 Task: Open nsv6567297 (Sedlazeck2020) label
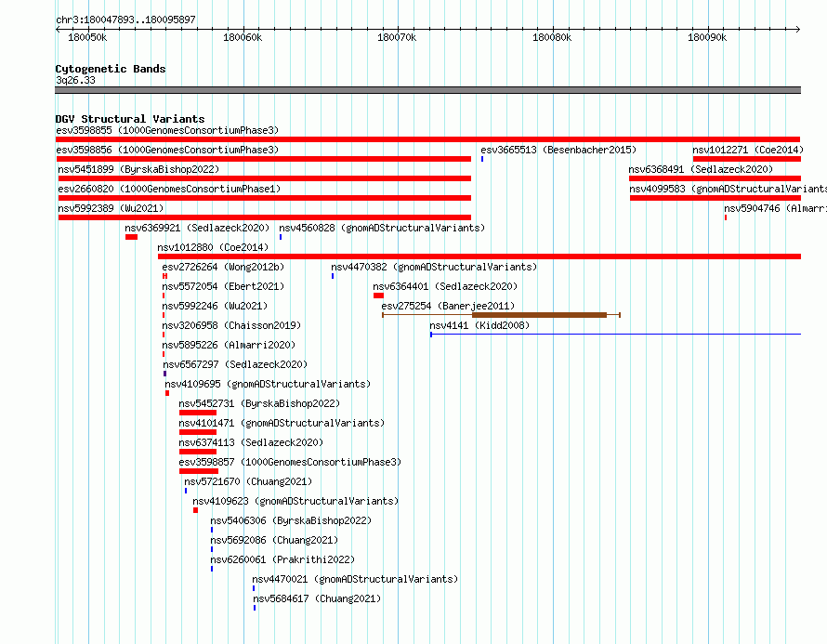click(235, 364)
